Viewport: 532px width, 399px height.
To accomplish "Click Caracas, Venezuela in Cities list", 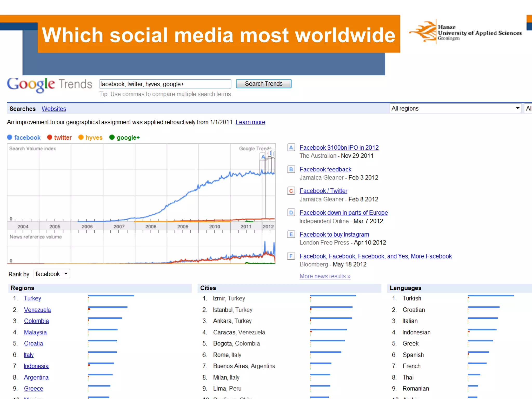I will click(239, 332).
